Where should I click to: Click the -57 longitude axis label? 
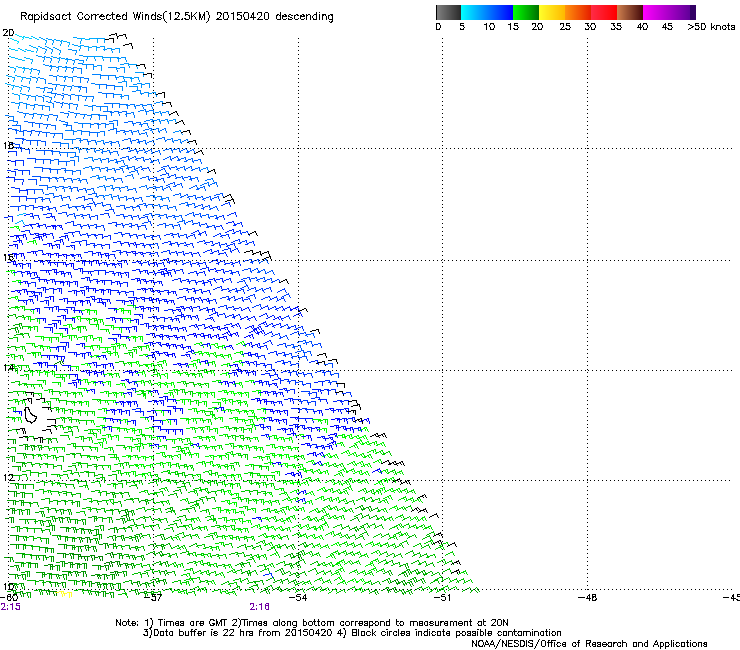pos(153,598)
